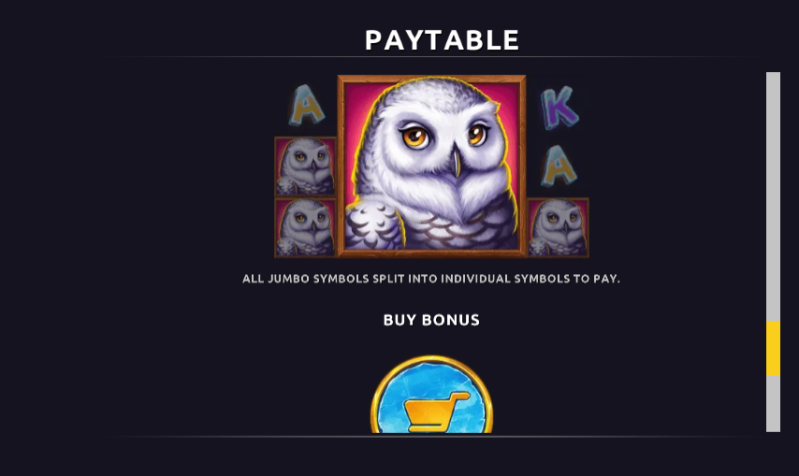Click the letter A symbol top left
Viewport: 799px width, 476px height.
[x=306, y=105]
